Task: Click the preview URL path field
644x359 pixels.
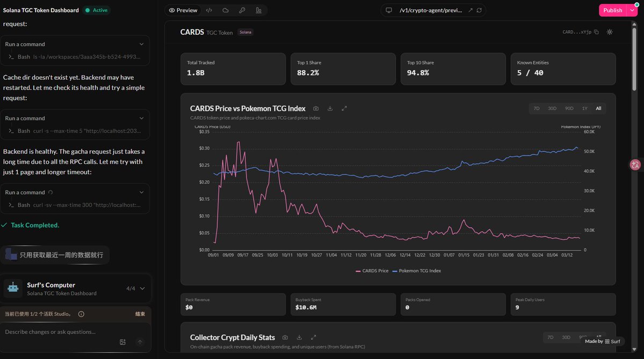Action: [430, 10]
